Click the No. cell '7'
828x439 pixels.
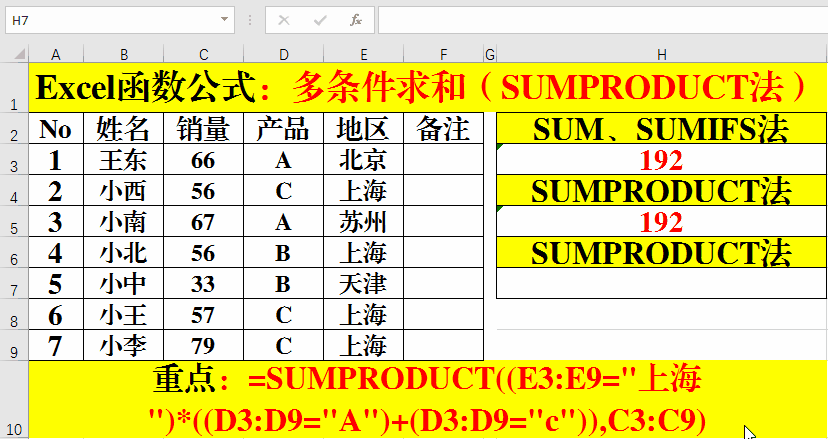tap(56, 345)
